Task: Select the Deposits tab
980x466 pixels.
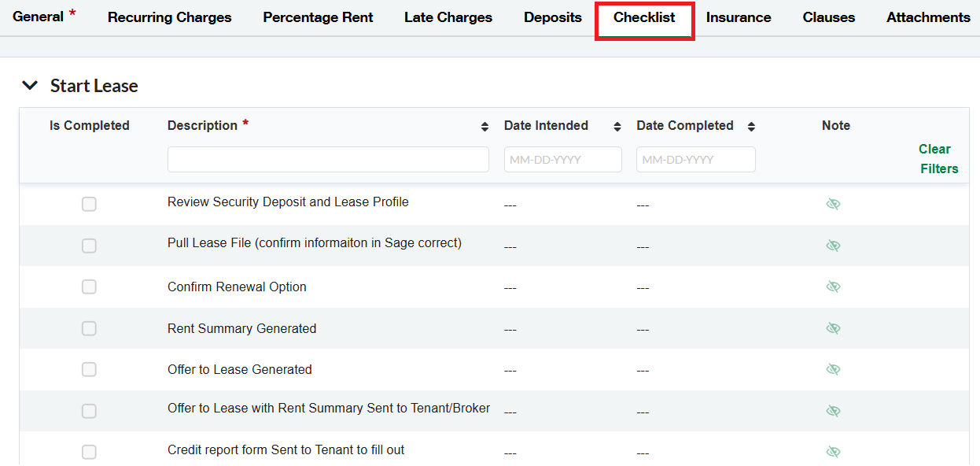Action: click(x=553, y=17)
